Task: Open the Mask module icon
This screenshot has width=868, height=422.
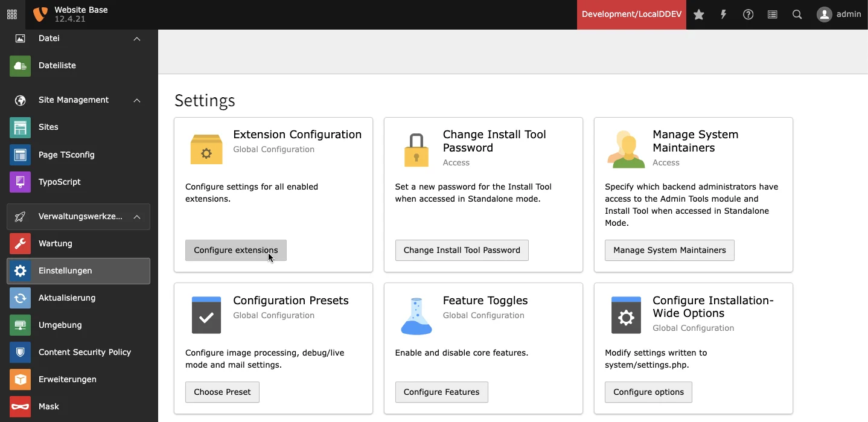Action: click(20, 407)
